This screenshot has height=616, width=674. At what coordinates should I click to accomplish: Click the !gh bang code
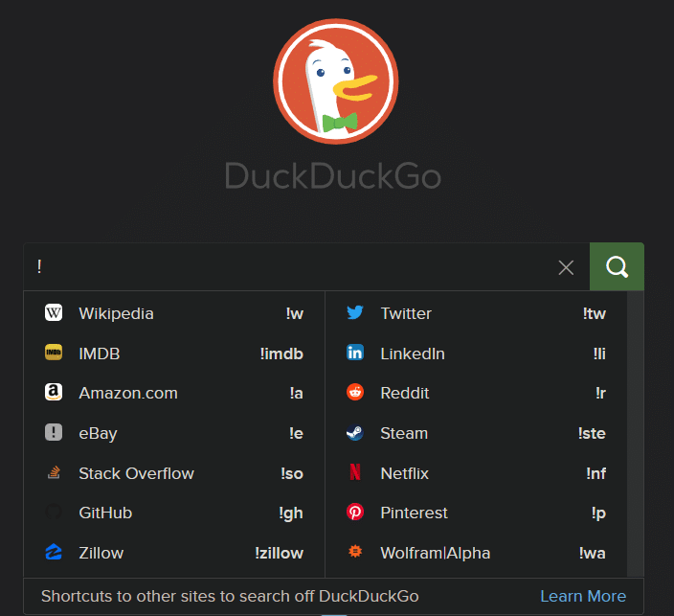pos(291,513)
